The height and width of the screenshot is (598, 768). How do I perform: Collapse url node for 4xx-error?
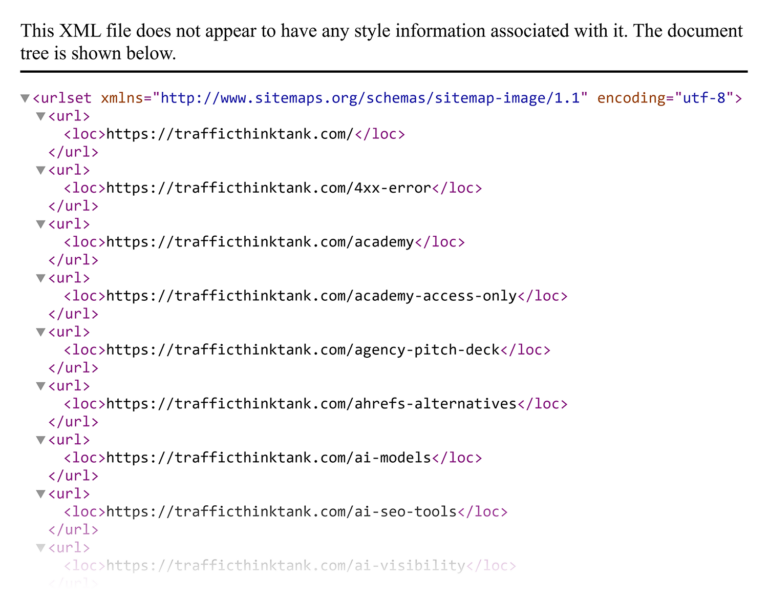pyautogui.click(x=41, y=170)
